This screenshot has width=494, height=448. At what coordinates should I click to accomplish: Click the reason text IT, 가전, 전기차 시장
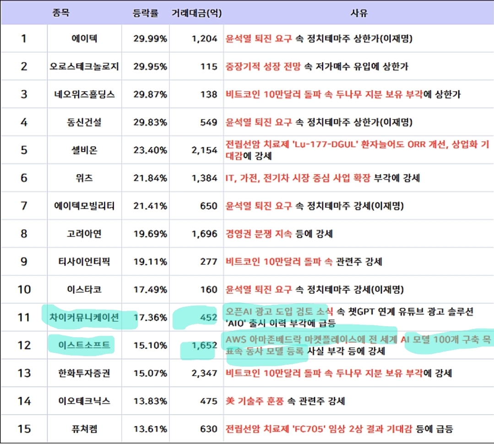(323, 178)
